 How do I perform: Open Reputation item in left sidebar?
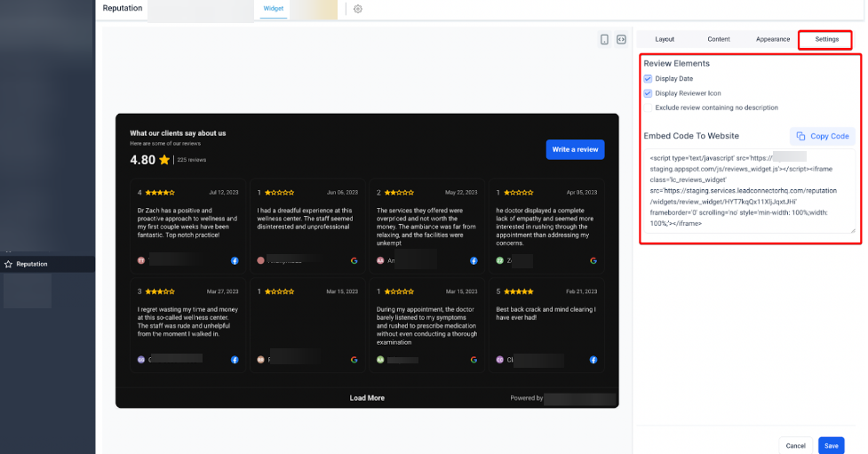tap(48, 264)
